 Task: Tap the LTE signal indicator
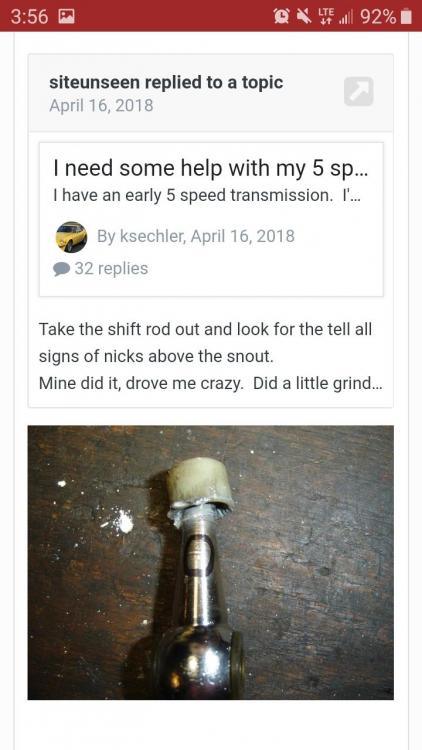pyautogui.click(x=326, y=17)
